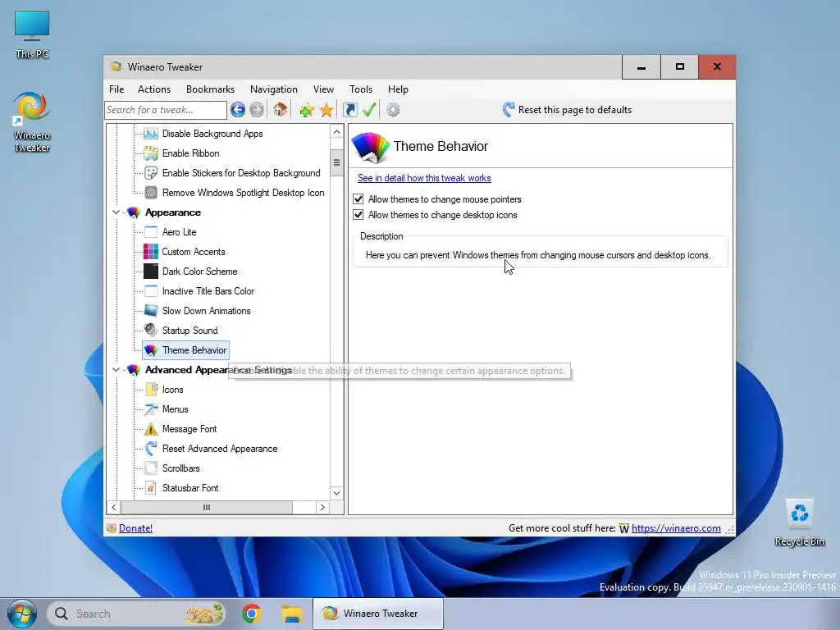Click the Message Font warning icon
The width and height of the screenshot is (840, 630).
(151, 429)
